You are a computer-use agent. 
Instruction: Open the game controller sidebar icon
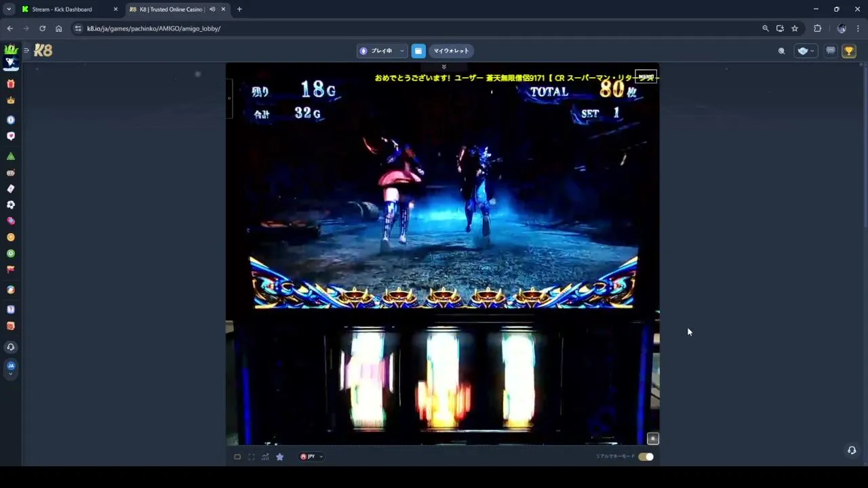10,173
